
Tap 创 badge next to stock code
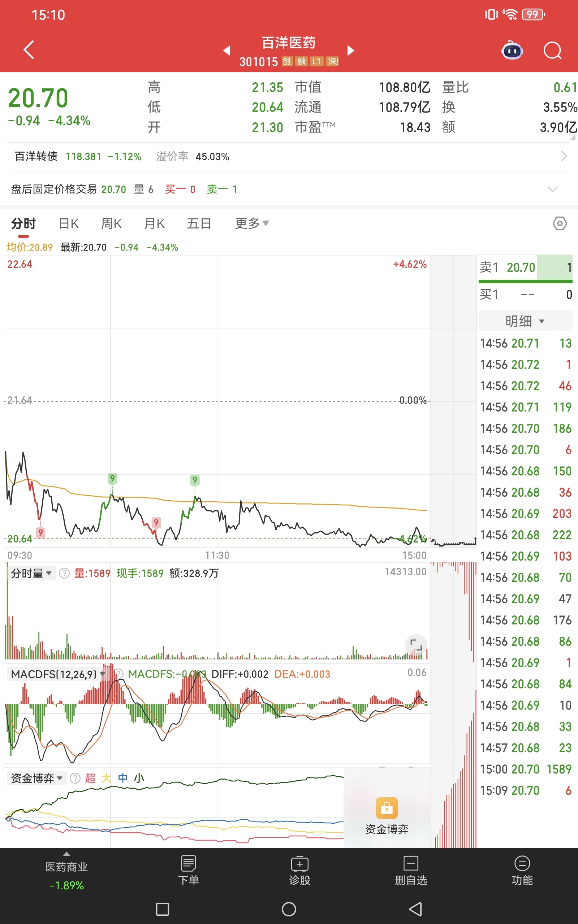(x=287, y=61)
